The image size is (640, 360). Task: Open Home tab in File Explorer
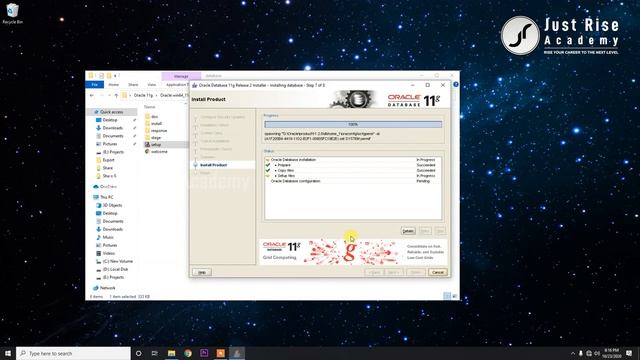click(x=113, y=84)
